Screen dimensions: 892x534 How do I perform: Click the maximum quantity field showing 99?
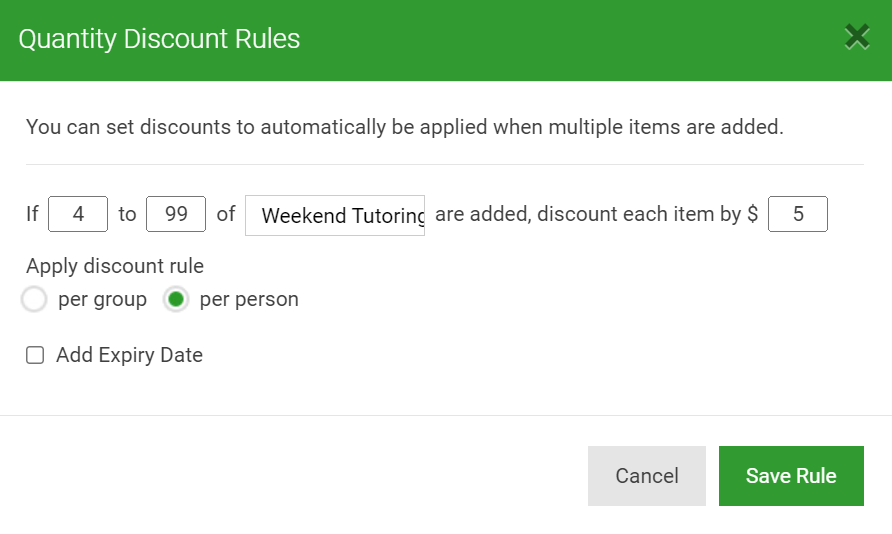pos(176,214)
